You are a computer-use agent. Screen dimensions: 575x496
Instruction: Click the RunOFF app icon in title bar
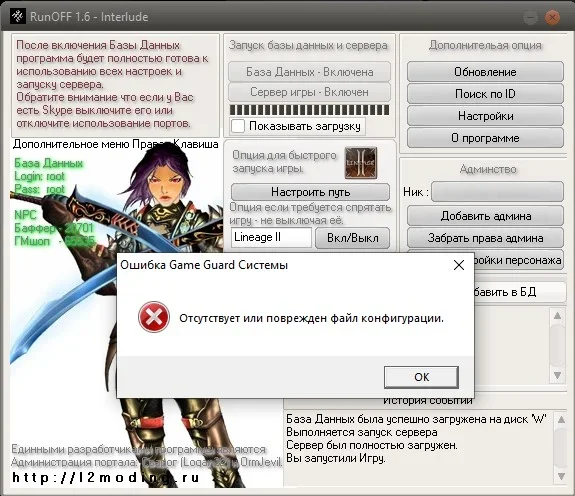[x=17, y=16]
